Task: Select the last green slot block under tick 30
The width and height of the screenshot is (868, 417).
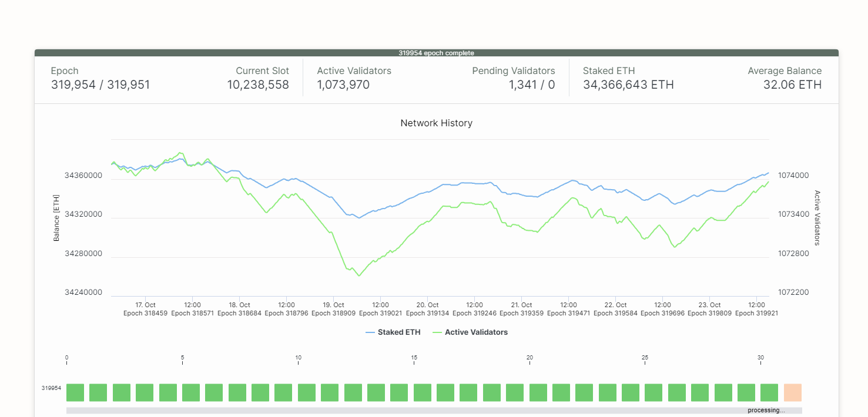Action: 769,392
